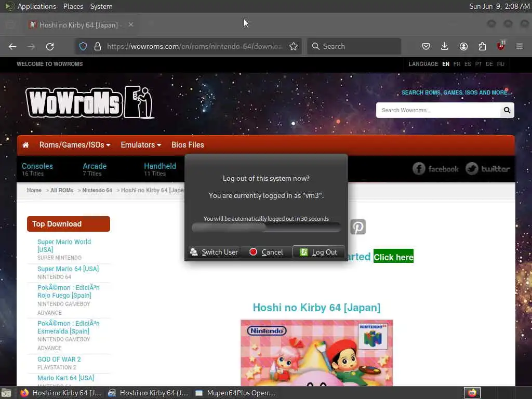Click the WoWroMs site logo
532x399 pixels.
90,102
